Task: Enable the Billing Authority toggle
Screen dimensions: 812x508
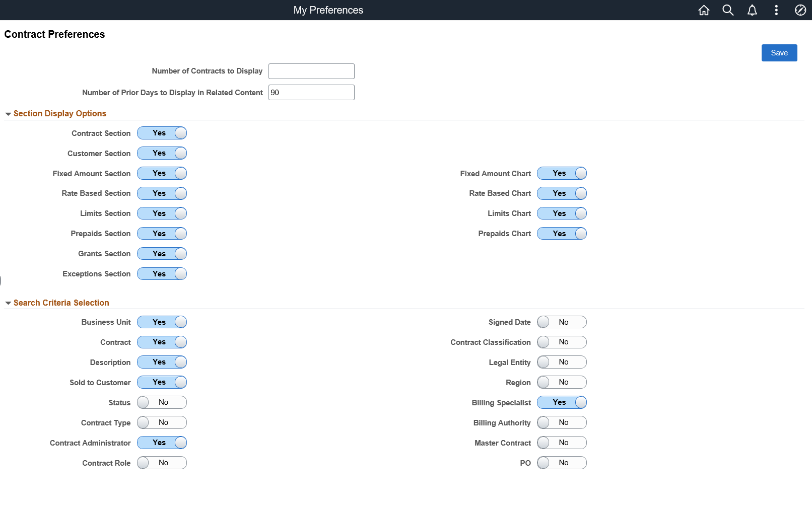Action: [562, 423]
